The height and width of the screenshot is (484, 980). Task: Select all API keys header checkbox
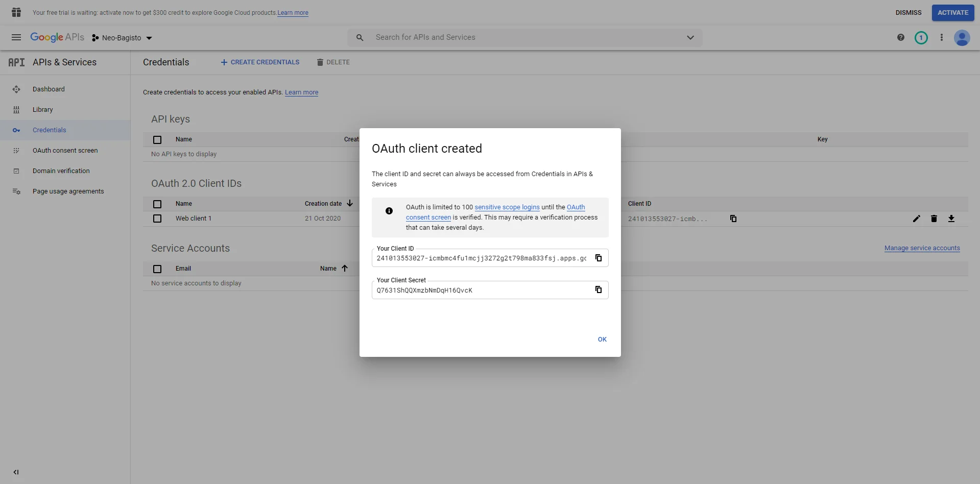click(157, 139)
